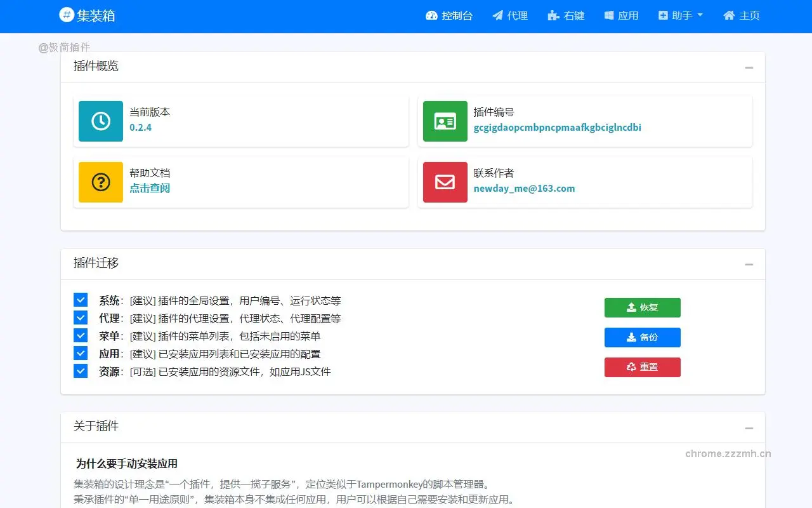The height and width of the screenshot is (508, 812).
Task: Click the dashboard icon next to 控制台
Action: [432, 15]
